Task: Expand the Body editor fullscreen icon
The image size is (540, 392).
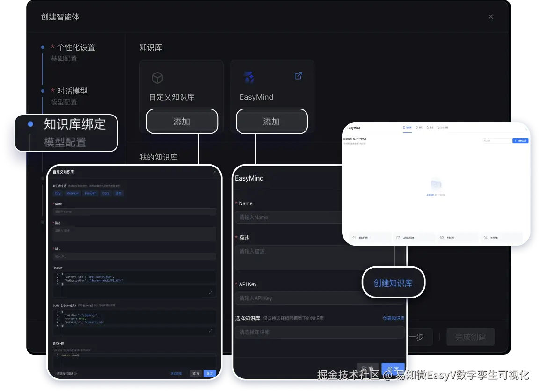Action: click(211, 330)
